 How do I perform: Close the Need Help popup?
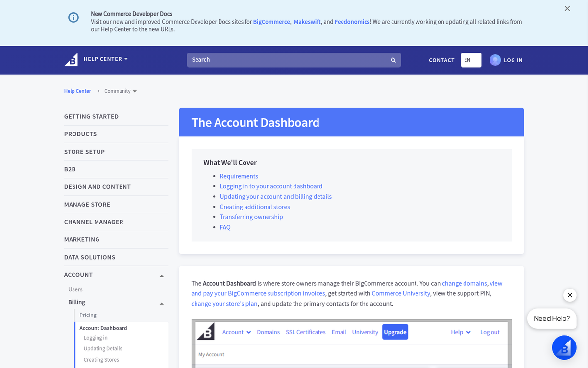pos(570,295)
